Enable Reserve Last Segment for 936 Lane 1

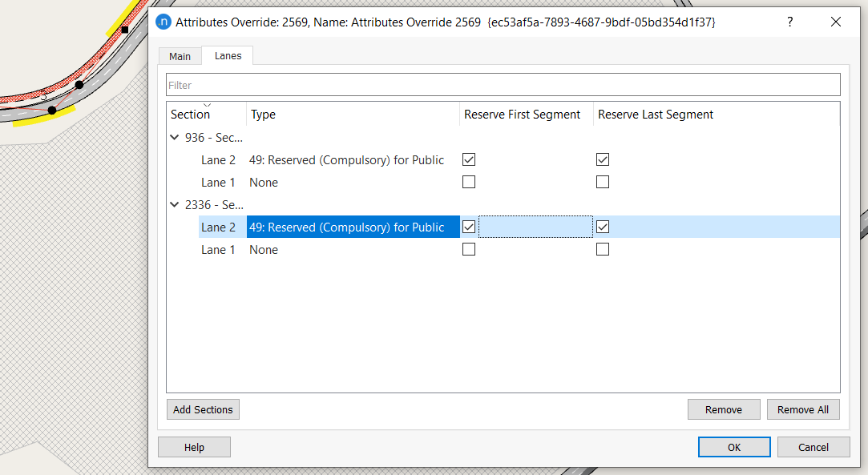click(x=603, y=182)
